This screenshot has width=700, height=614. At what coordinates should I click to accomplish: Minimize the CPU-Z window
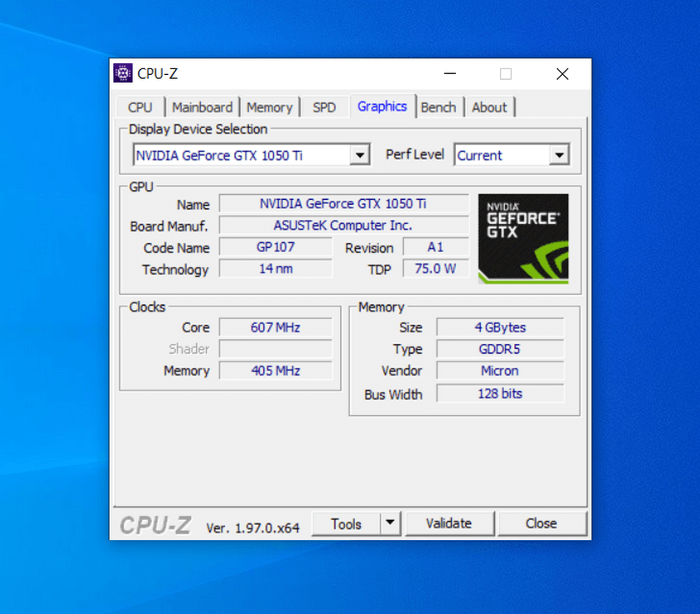449,74
